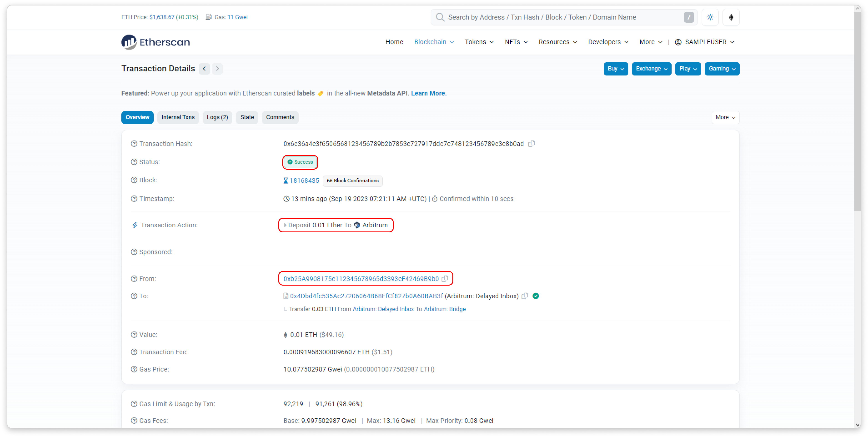Click the page vertical scrollbar thumb
The height and width of the screenshot is (437, 868).
(x=858, y=111)
